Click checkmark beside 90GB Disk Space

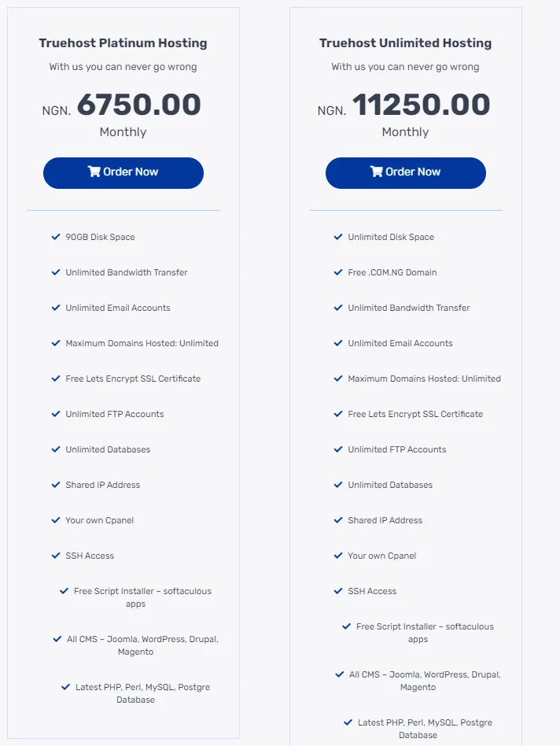pos(56,236)
